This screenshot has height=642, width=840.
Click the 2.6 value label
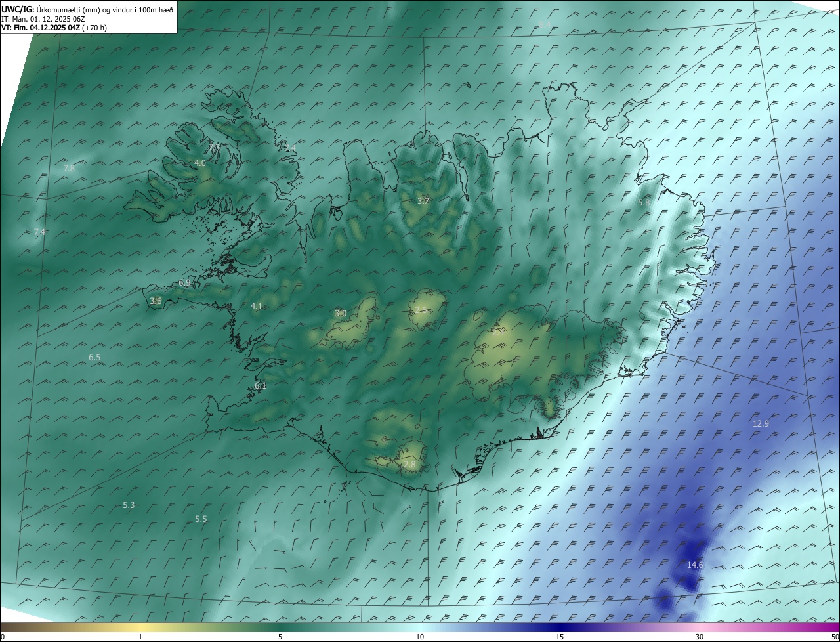point(421,310)
